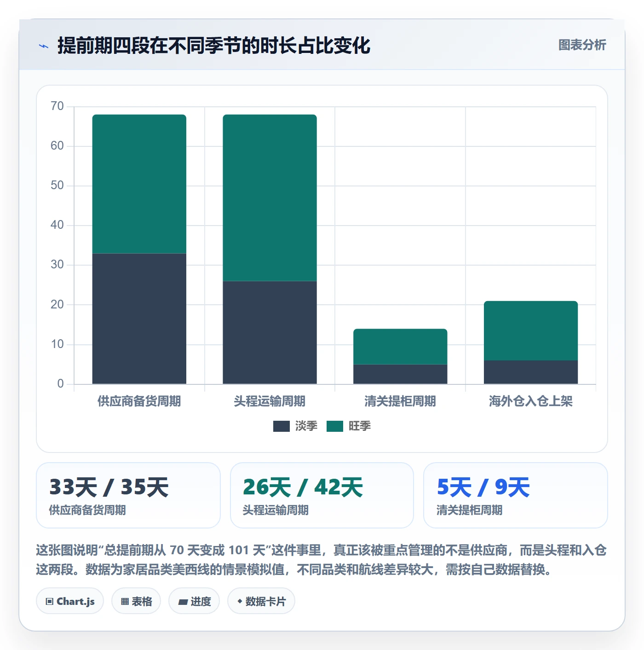Click the 旺季 bar segment for 供应商备货周期
The height and width of the screenshot is (650, 644).
point(139,184)
